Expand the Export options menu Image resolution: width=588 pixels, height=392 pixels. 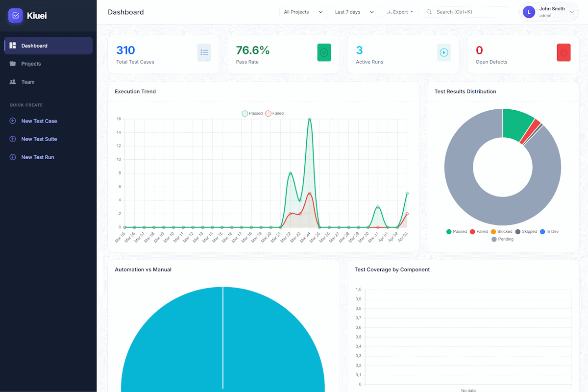[400, 11]
